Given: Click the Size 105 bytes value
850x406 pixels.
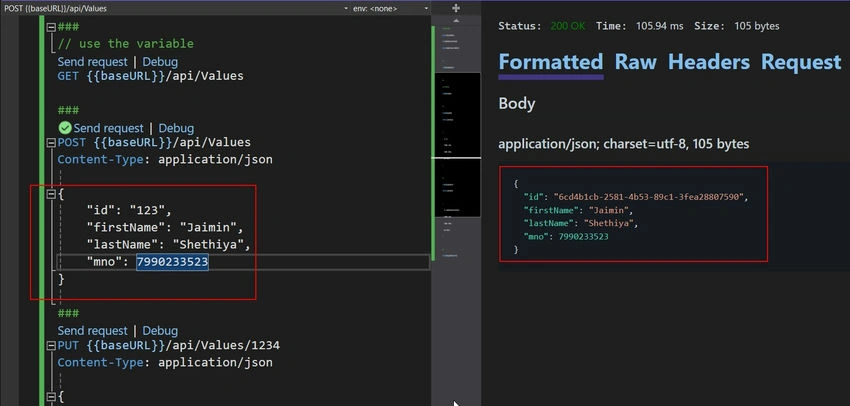Looking at the screenshot, I should [x=757, y=26].
